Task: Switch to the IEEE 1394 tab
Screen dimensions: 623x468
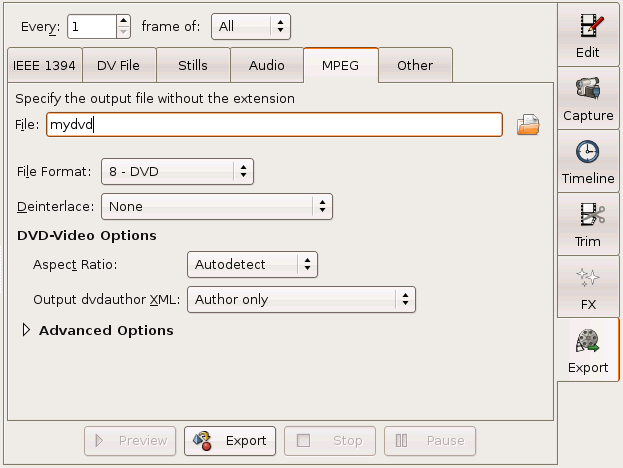Action: (x=43, y=66)
